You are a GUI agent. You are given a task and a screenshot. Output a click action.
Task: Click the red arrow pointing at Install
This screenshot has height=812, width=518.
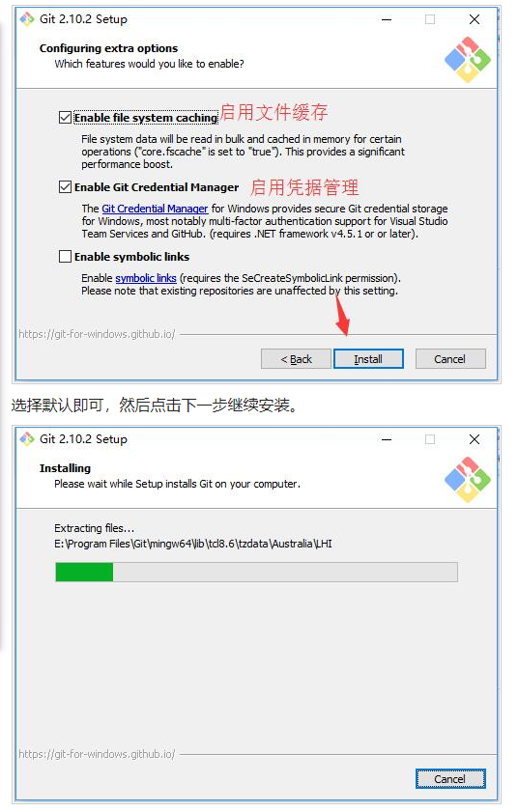click(x=341, y=314)
